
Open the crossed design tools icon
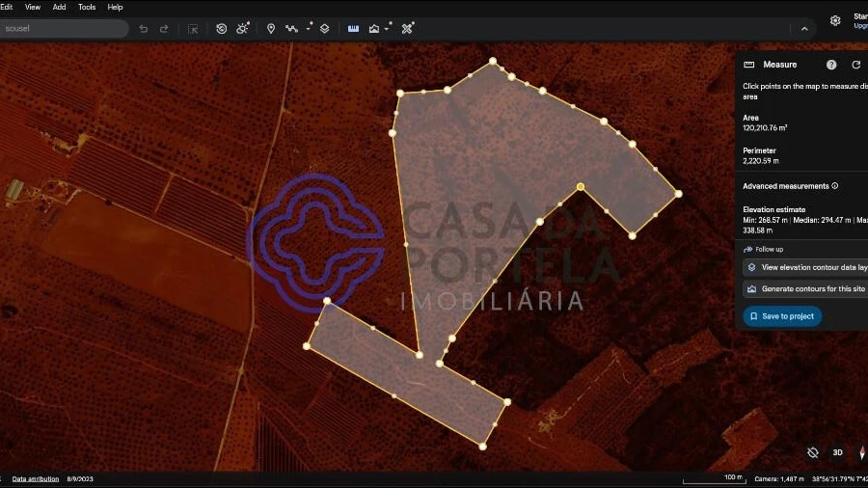407,28
